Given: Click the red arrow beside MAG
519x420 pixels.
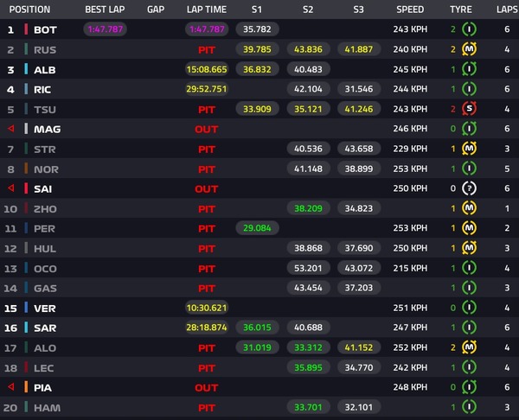Looking at the screenshot, I should (x=11, y=128).
